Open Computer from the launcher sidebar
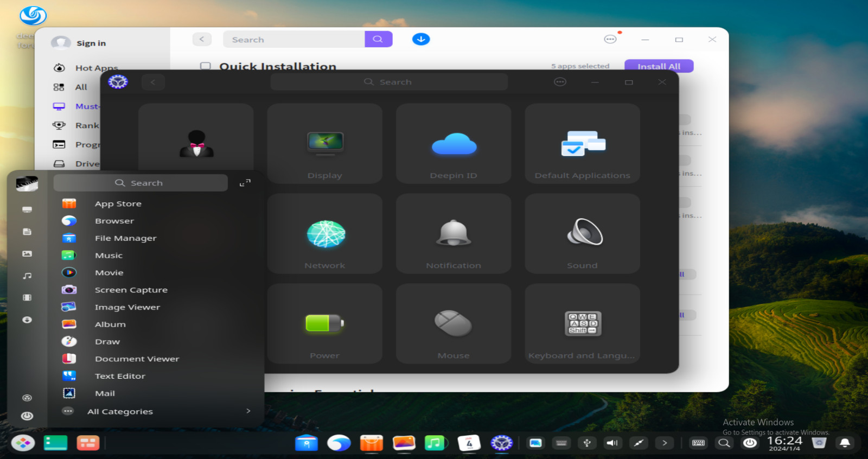868x459 pixels. pos(27,209)
